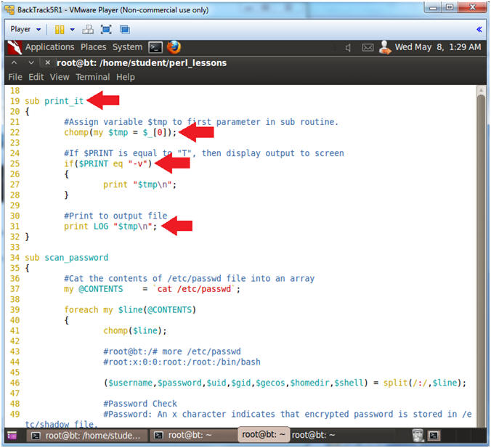
Task: Click the show desktop icon in bottom panel
Action: point(12,436)
